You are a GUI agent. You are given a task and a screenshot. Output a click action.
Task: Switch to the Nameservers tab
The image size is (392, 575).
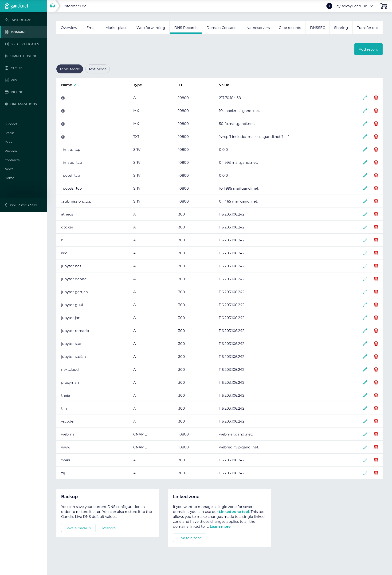coord(258,28)
